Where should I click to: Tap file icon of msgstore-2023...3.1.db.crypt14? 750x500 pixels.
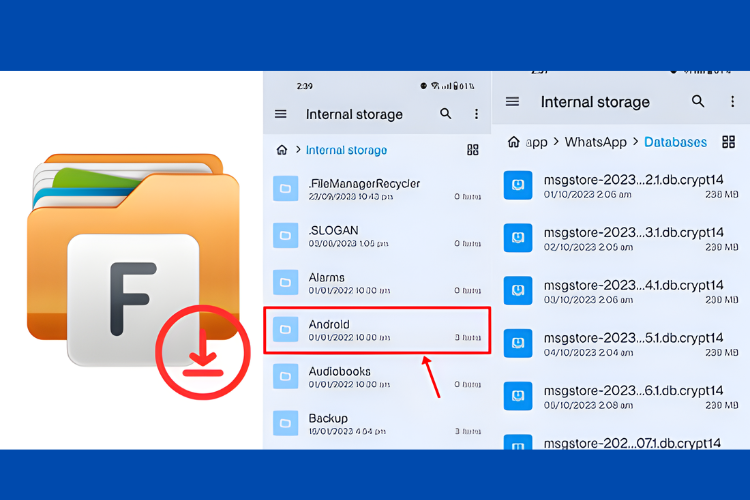click(x=518, y=238)
